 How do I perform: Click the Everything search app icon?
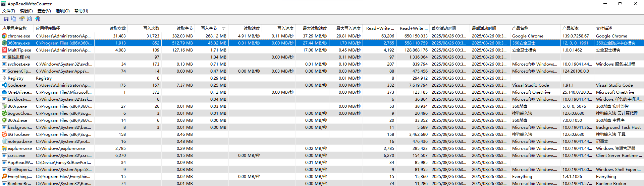coord(4,176)
